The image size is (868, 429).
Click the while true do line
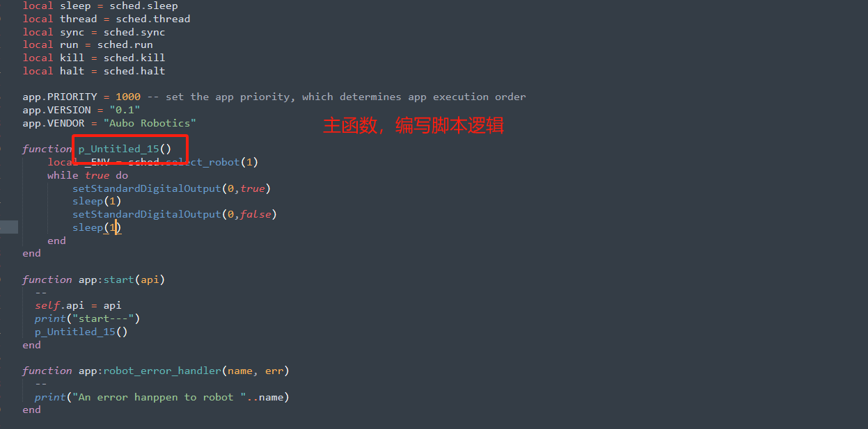88,175
